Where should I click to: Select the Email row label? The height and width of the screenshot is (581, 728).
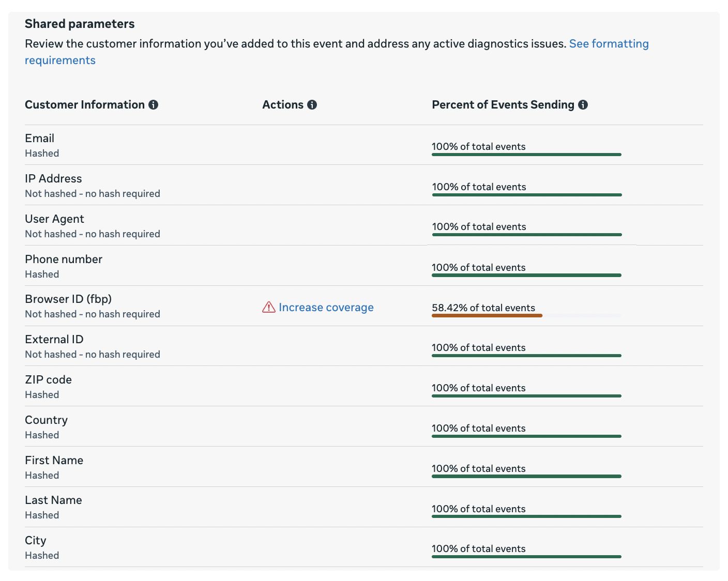[x=39, y=139]
